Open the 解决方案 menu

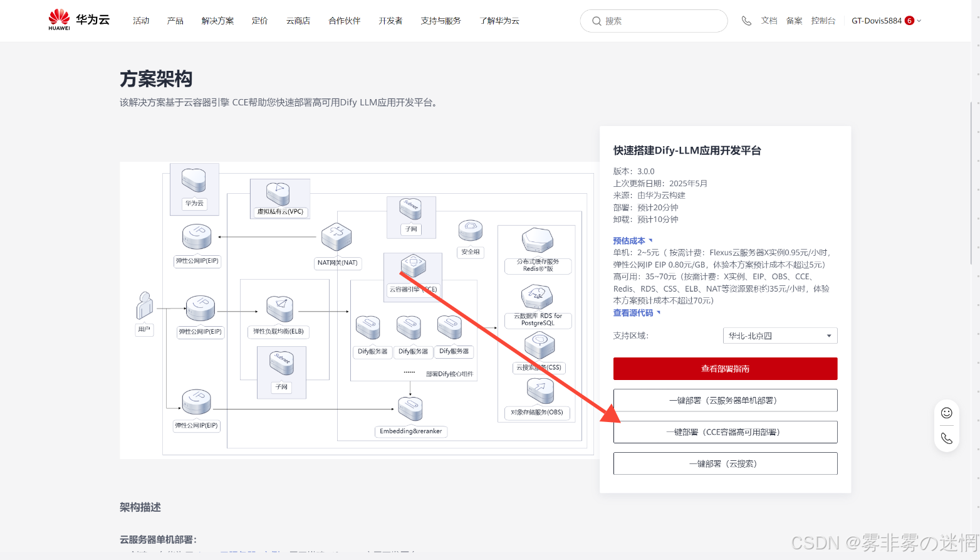pyautogui.click(x=217, y=21)
